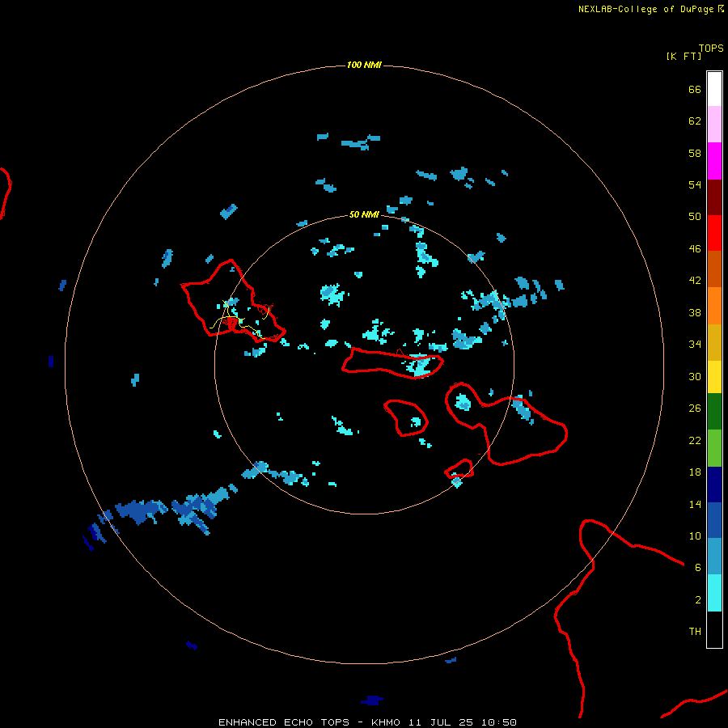This screenshot has height=728, width=728.
Task: Click the cyan echo on West Maui
Action: point(463,401)
